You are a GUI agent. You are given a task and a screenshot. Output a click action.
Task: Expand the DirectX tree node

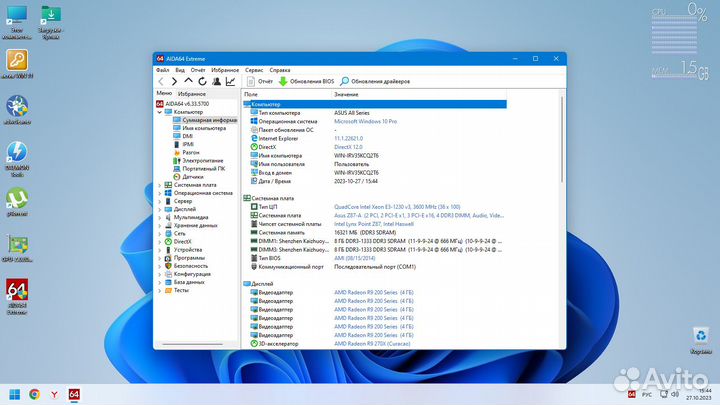tap(159, 242)
